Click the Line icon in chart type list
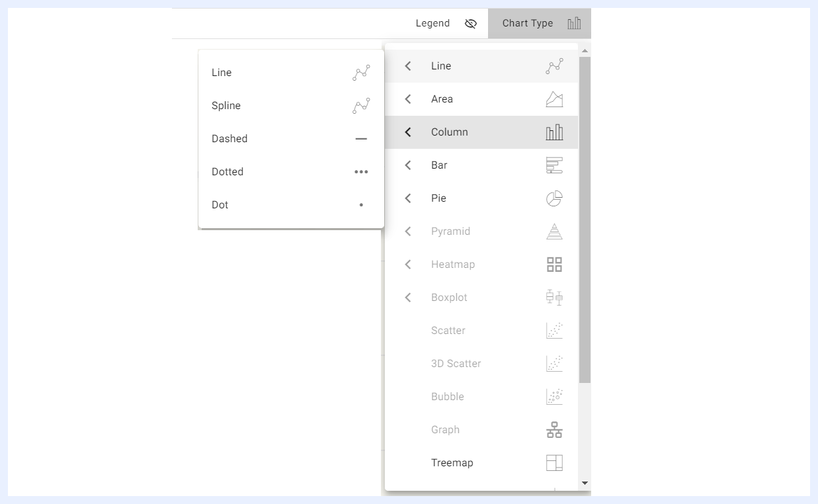 [554, 66]
